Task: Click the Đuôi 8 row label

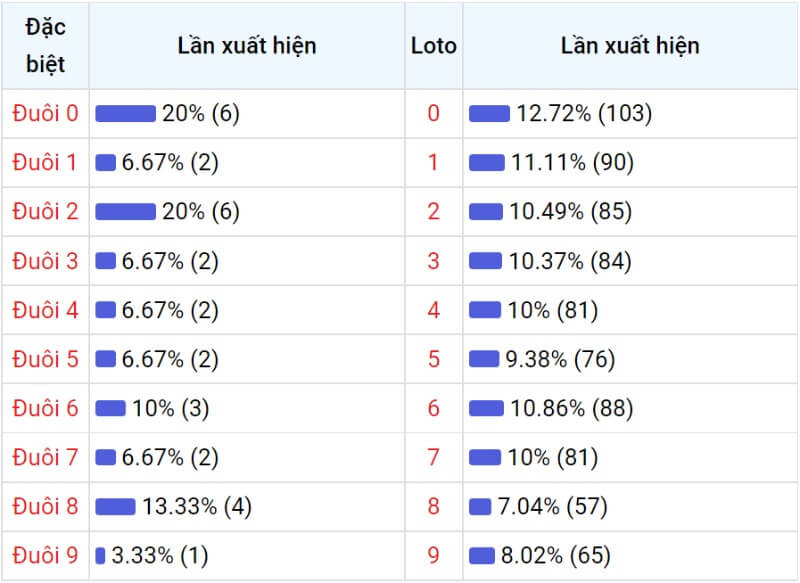Action: 45,506
